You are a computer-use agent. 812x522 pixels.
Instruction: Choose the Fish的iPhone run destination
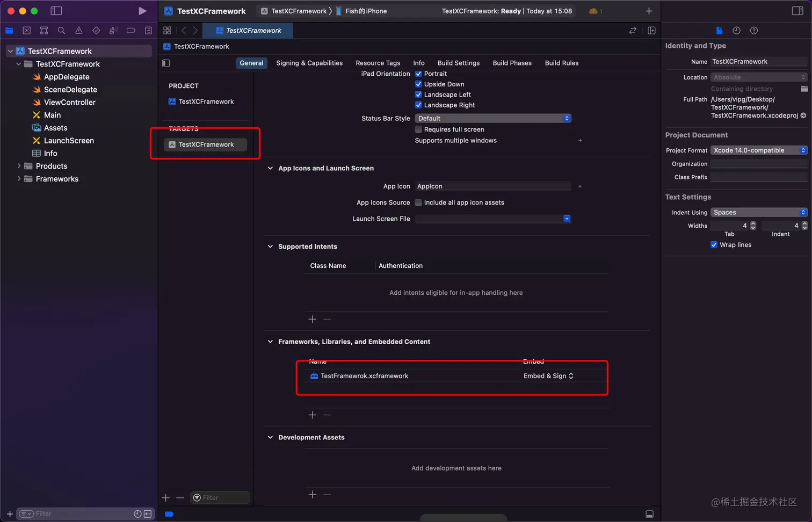(361, 11)
